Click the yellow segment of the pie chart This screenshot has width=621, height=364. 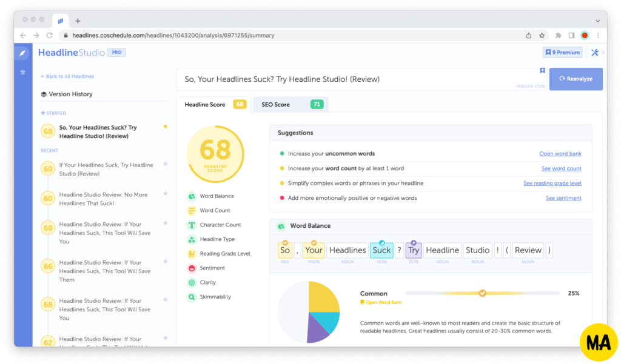[324, 297]
